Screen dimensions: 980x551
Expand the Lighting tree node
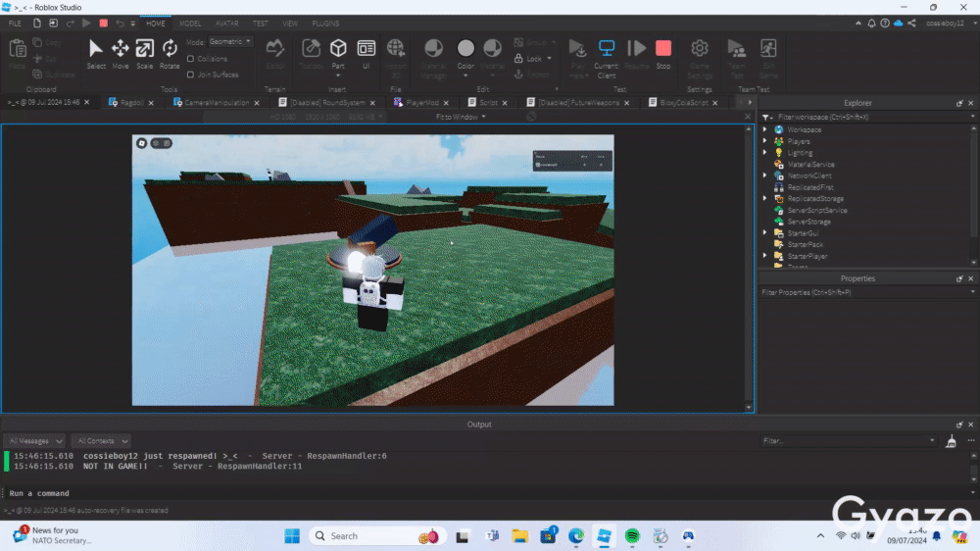coord(765,153)
